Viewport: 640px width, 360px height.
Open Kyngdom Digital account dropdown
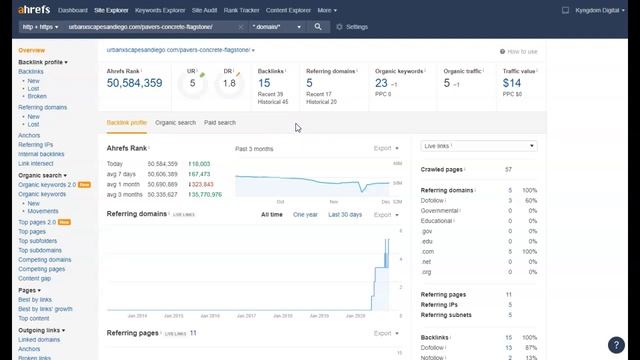click(x=600, y=10)
